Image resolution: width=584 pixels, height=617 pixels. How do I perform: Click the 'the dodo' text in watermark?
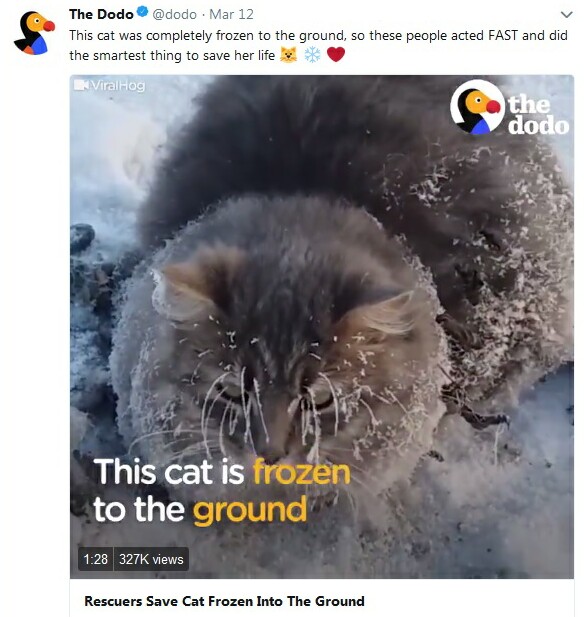coord(538,115)
